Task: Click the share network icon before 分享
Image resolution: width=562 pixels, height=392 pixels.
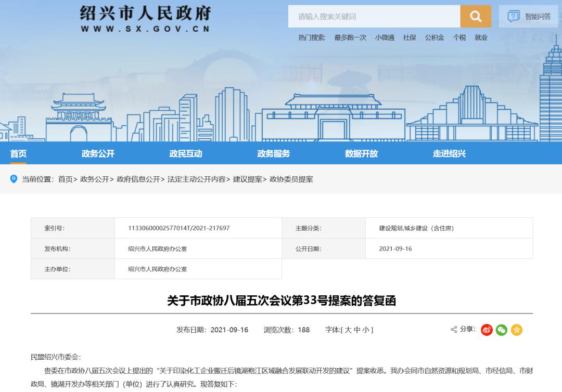Action: click(x=453, y=329)
